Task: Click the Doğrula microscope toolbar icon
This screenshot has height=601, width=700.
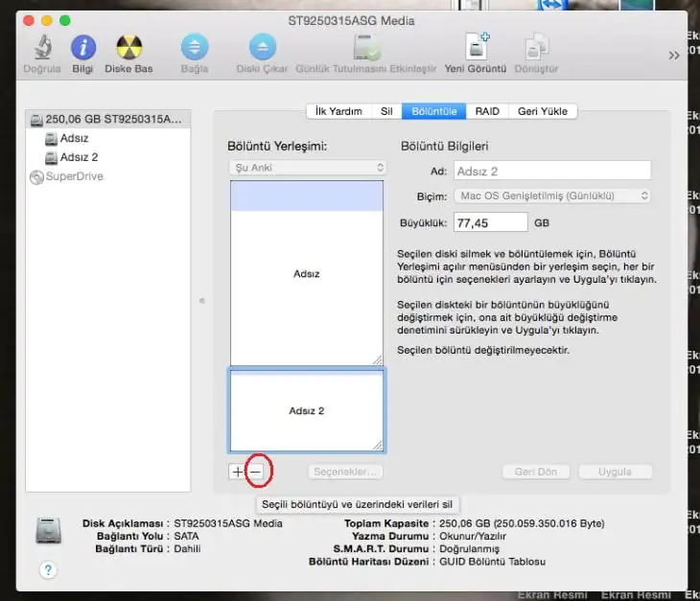Action: (42, 48)
